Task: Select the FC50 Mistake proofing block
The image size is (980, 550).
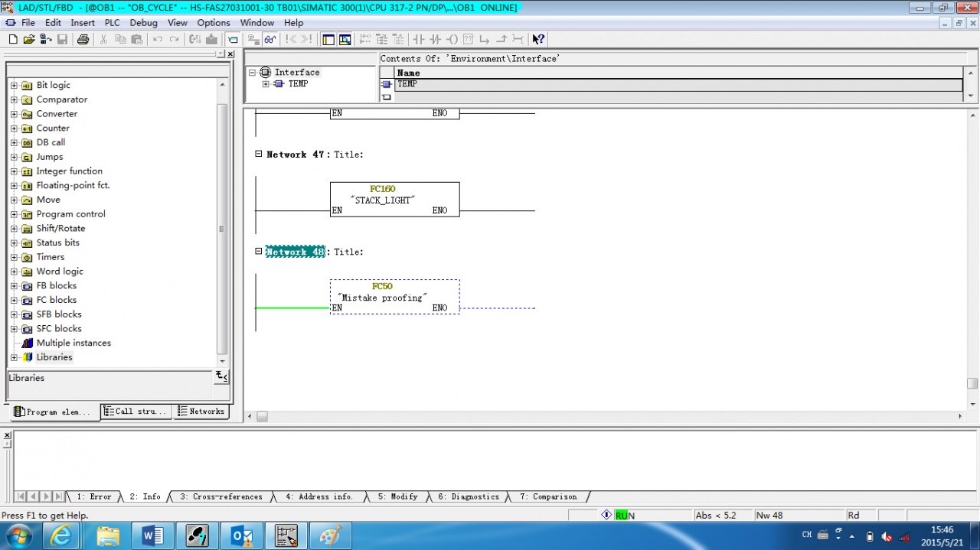Action: coord(395,297)
